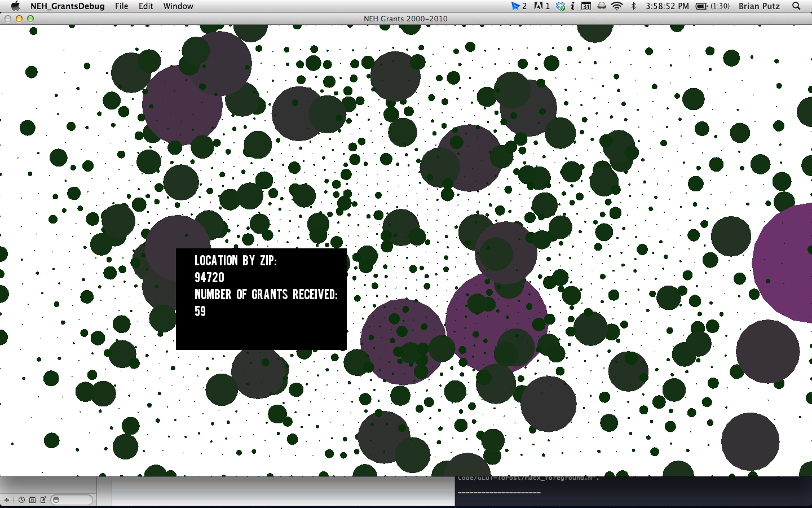Viewport: 812px width, 508px height.
Task: Click the clock recent-files icon in bottom toolbar
Action: pos(21,500)
